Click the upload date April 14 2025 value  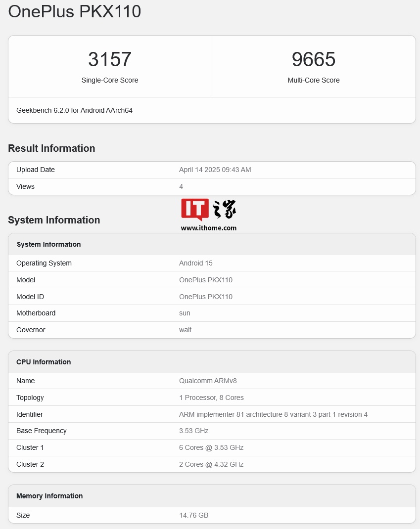215,170
